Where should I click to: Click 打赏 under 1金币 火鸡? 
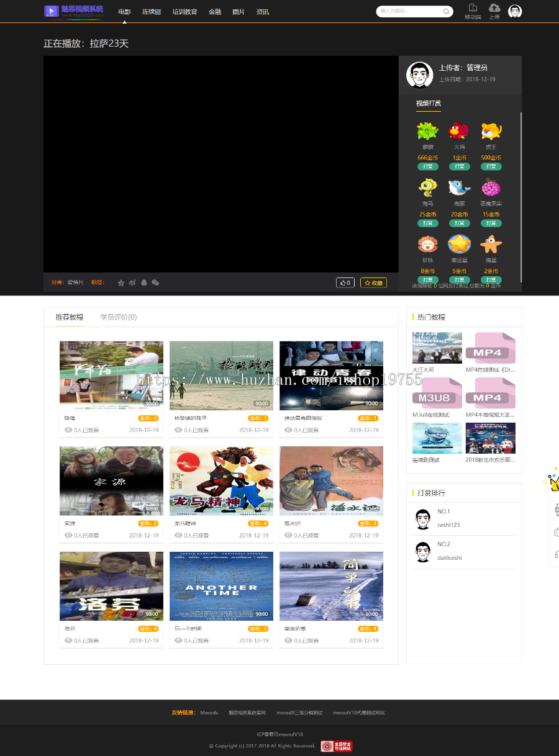(459, 166)
